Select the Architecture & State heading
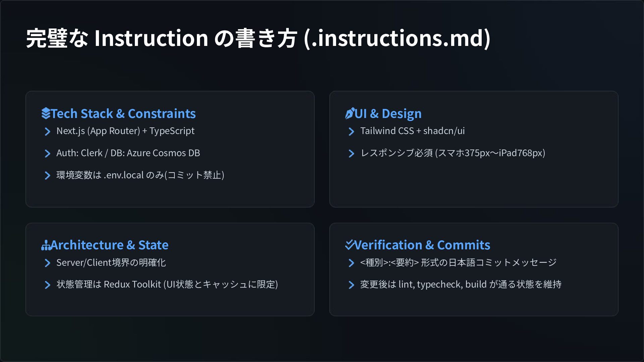Screen dimensions: 644x362 click(x=109, y=245)
